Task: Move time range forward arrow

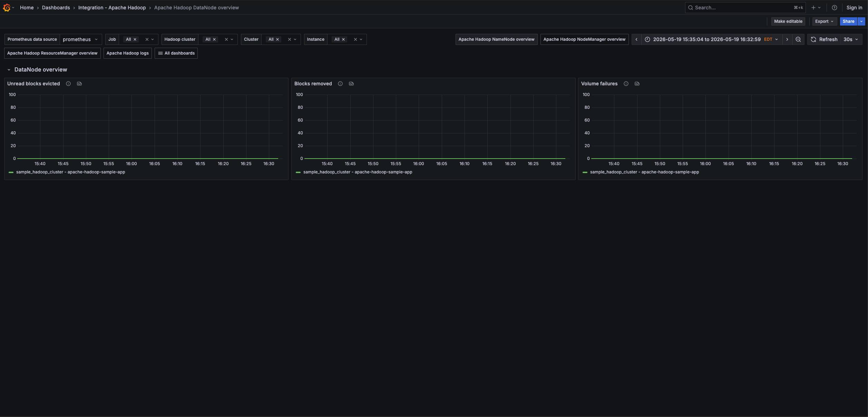Action: 787,39
